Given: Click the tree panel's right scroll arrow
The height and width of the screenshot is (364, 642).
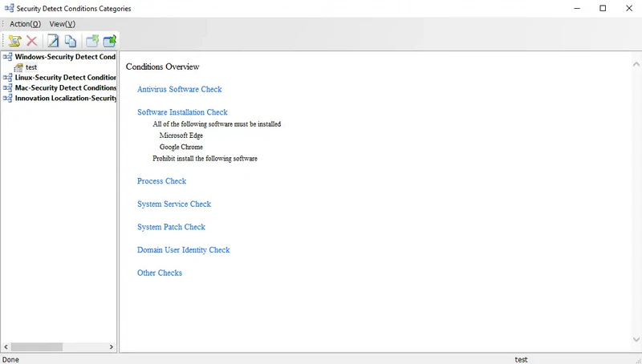Looking at the screenshot, I should tap(111, 347).
